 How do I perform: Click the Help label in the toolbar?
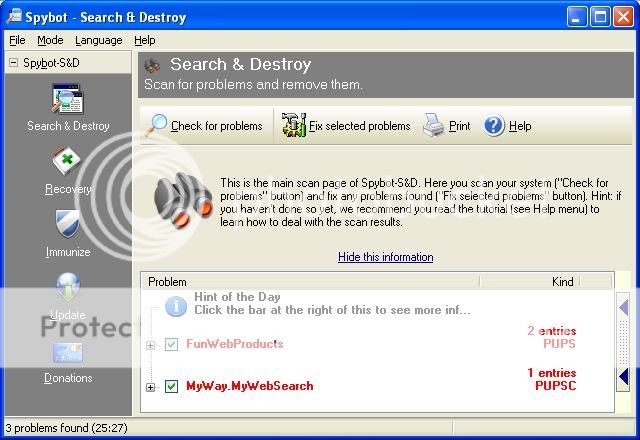click(520, 126)
